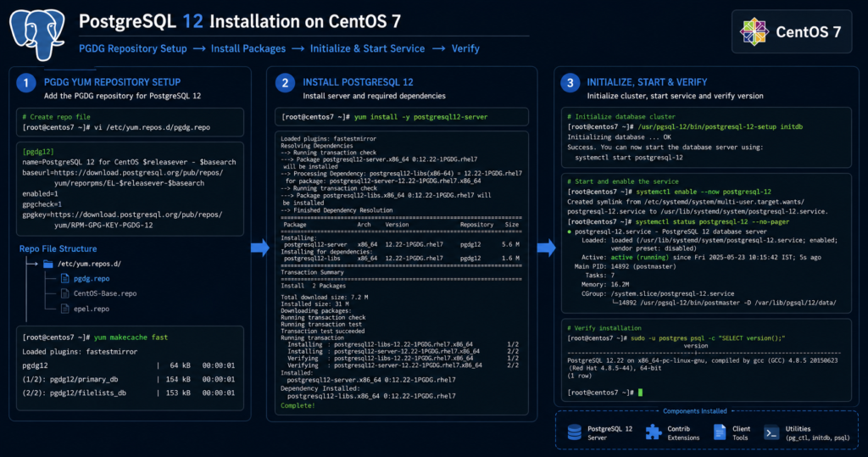Screen dimensions: 868x457
Task: Click the PostgreSQL elephant logo
Action: pos(37,35)
